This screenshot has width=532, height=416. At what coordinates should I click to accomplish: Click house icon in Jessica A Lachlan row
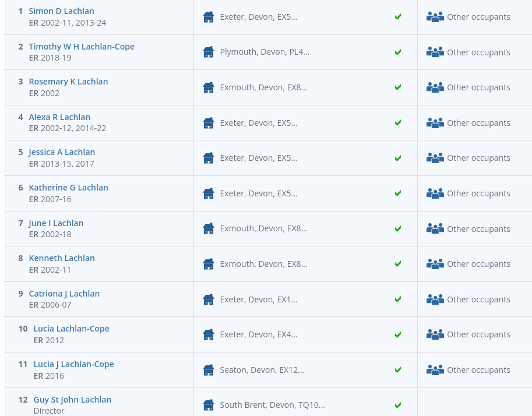[x=209, y=158]
